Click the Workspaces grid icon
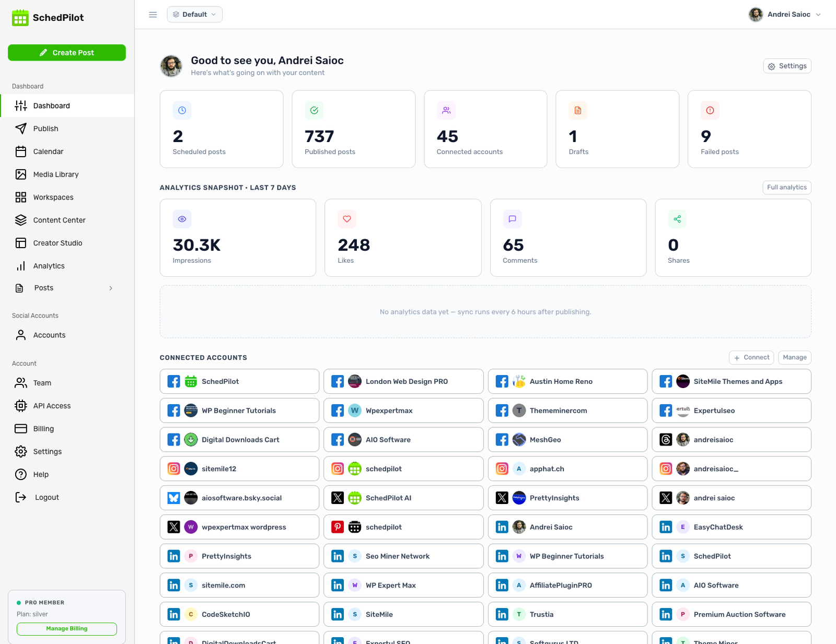This screenshot has width=836, height=644. click(21, 197)
